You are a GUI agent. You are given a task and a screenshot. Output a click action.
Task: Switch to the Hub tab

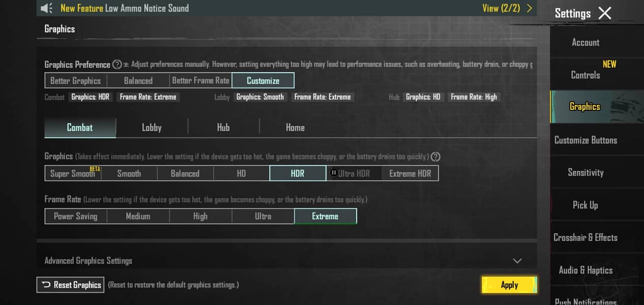pyautogui.click(x=223, y=128)
